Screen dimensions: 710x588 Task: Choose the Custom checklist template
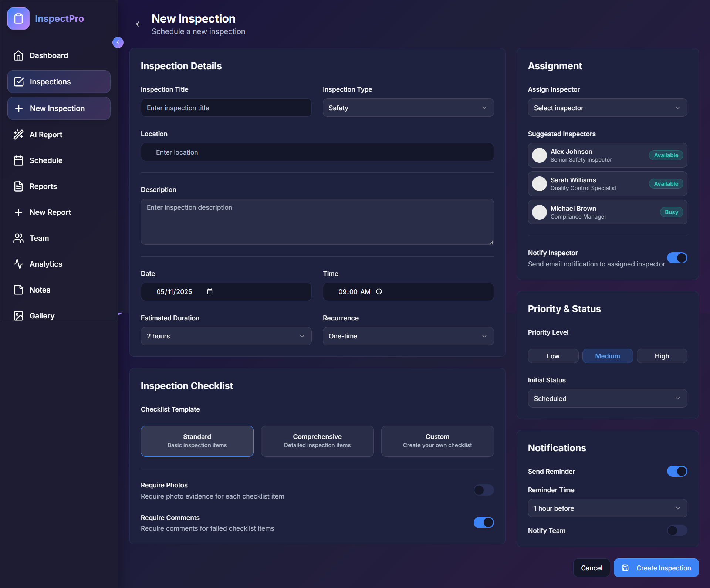(x=437, y=441)
